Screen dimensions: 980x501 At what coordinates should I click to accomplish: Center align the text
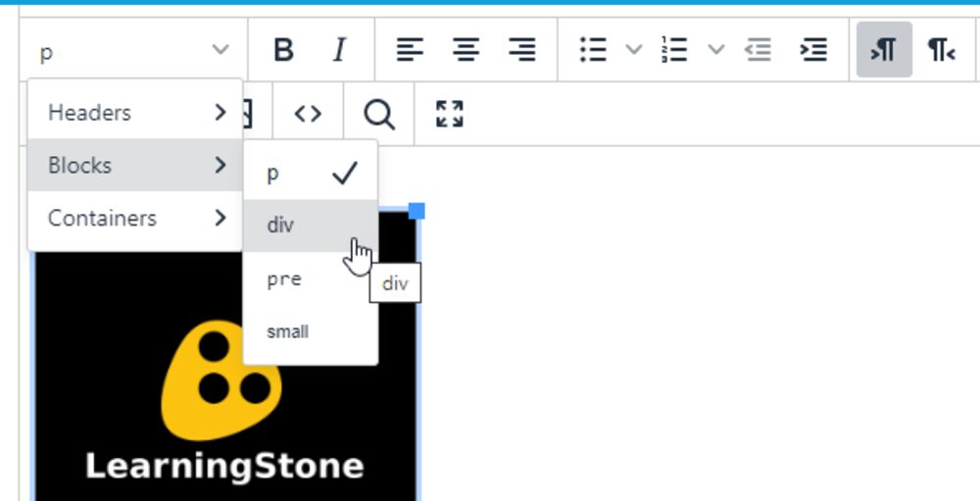point(466,50)
